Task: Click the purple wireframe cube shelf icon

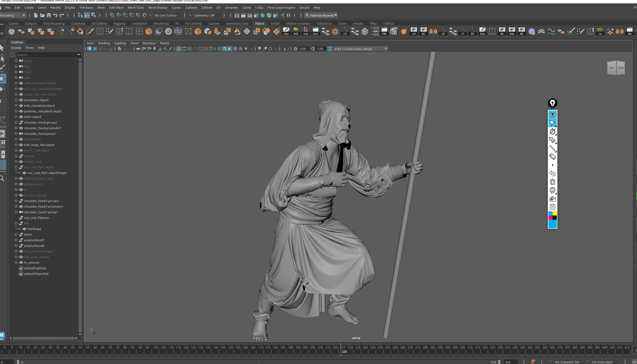Action: [x=178, y=31]
